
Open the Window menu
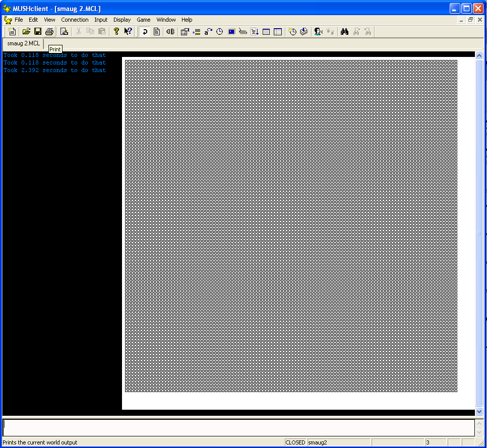point(166,20)
